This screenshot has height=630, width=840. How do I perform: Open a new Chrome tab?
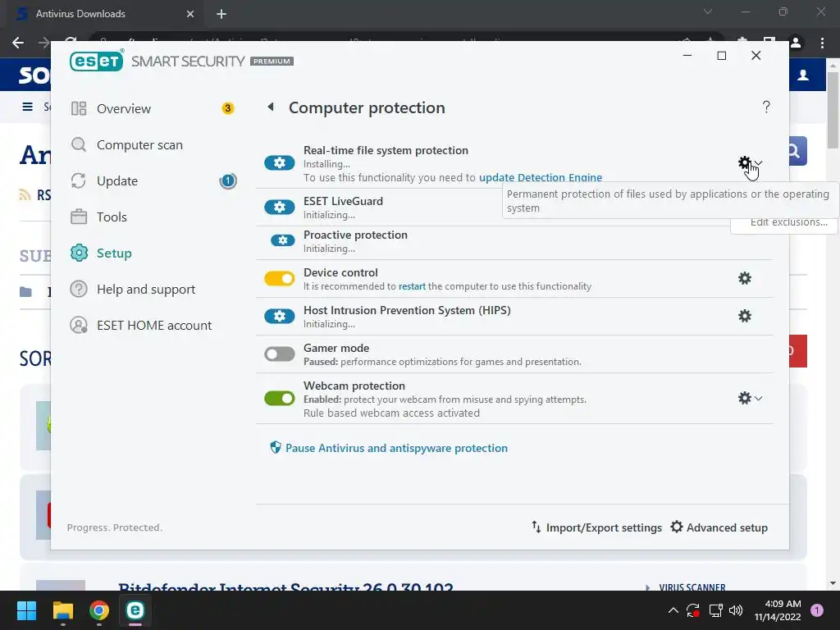click(221, 14)
